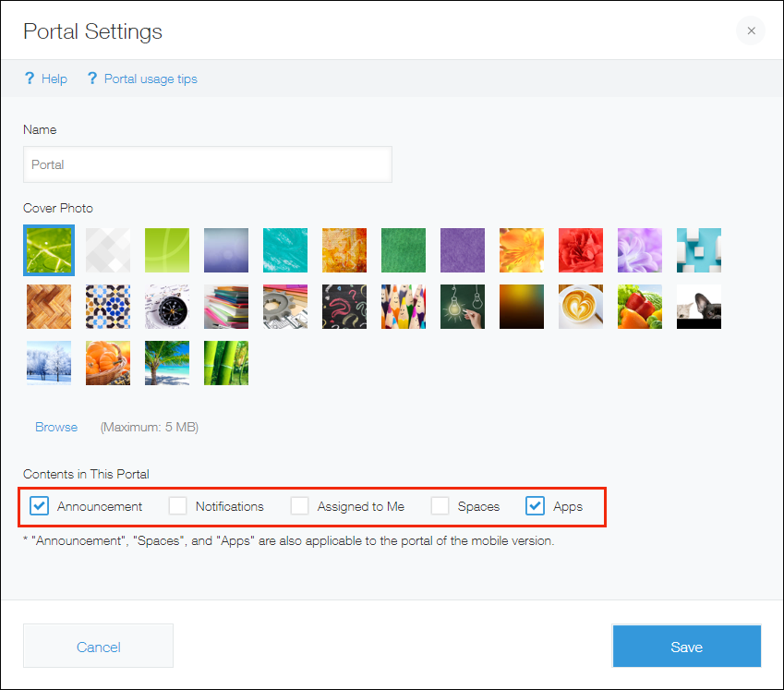
Task: Click the Browse link to upload photo
Action: tap(56, 427)
